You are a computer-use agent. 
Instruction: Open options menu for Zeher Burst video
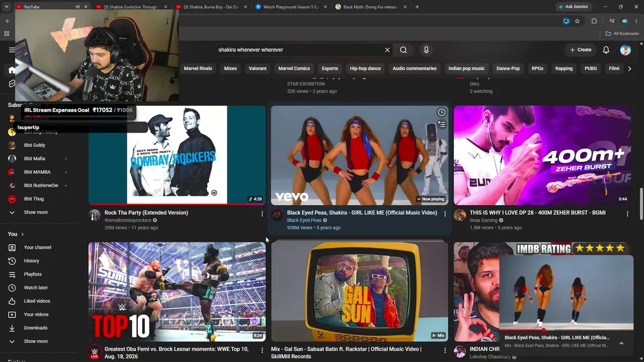coord(627,214)
